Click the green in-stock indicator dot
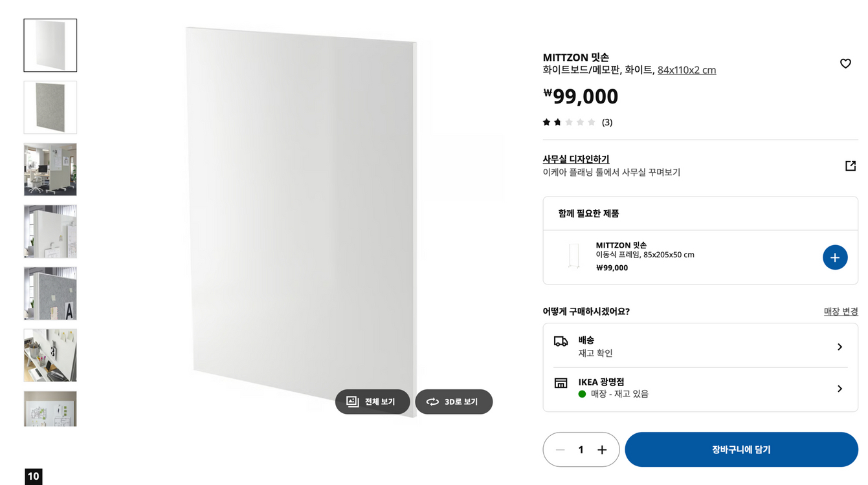This screenshot has height=485, width=868. click(581, 394)
